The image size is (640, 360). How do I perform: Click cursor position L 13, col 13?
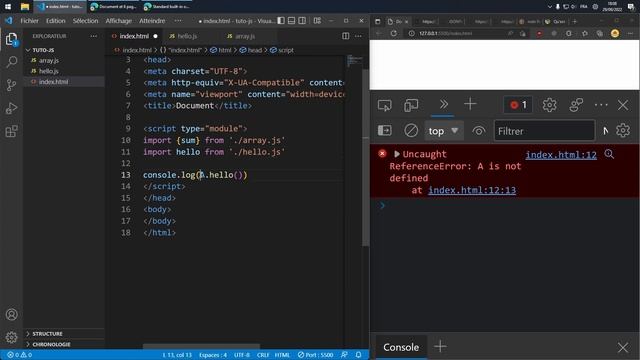(x=177, y=355)
